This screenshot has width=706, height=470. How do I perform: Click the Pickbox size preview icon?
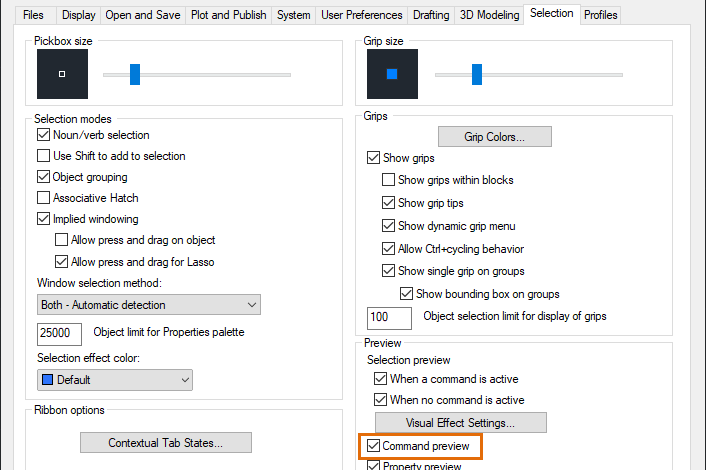tap(62, 74)
